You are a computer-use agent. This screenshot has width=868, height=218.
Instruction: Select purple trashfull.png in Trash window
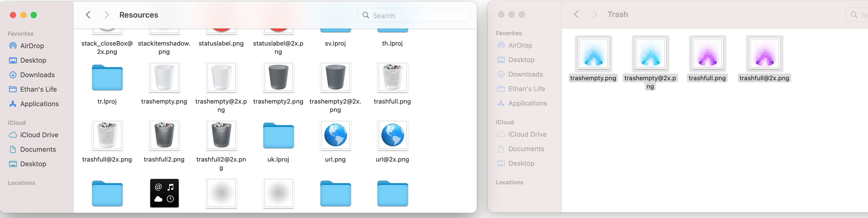point(707,54)
